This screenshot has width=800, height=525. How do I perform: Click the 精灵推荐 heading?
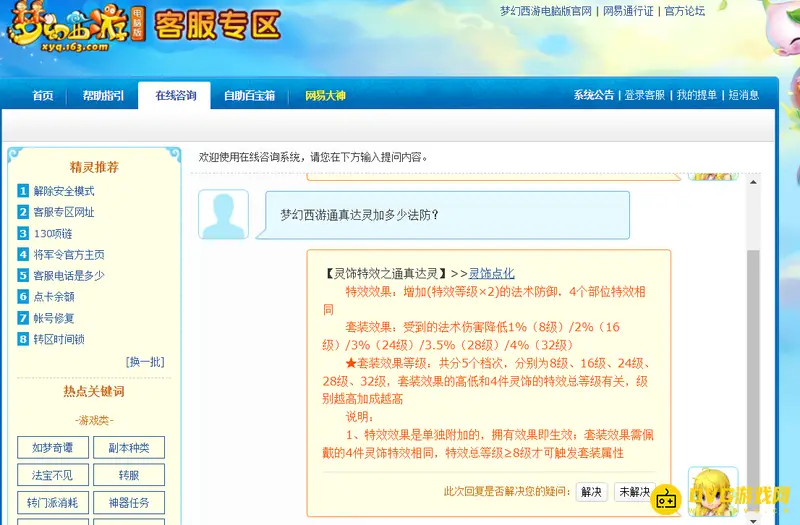94,167
